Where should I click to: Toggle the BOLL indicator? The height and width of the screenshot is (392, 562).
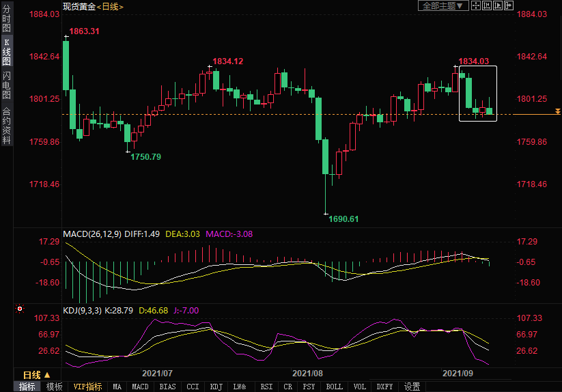(334, 387)
